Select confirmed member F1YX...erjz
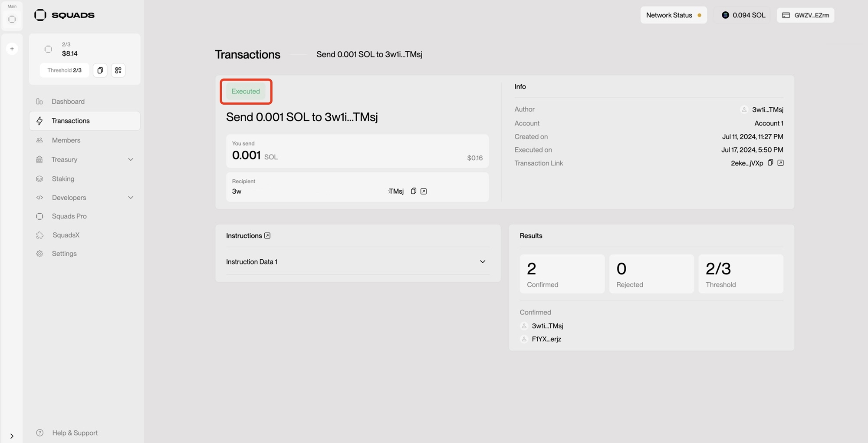Screen dimensions: 868x443 546,339
